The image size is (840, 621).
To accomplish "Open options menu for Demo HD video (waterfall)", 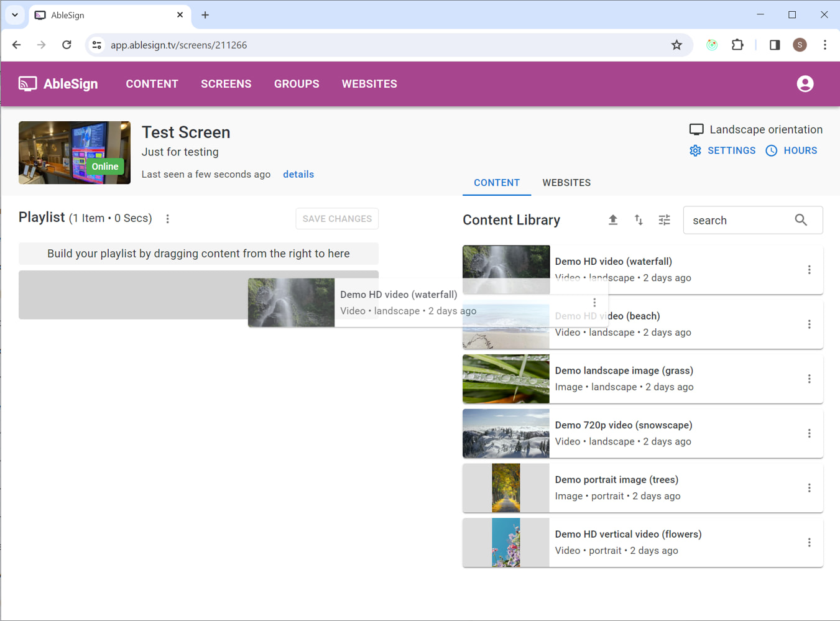I will tap(809, 270).
